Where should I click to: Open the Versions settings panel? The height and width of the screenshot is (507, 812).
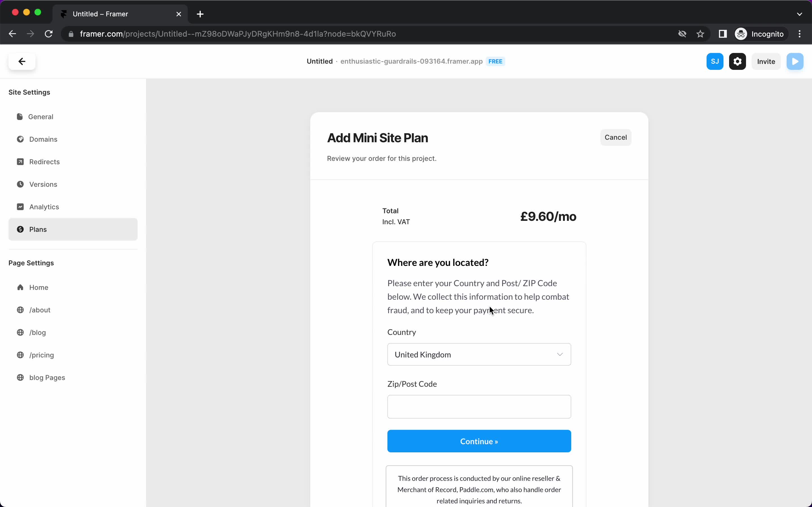point(43,183)
